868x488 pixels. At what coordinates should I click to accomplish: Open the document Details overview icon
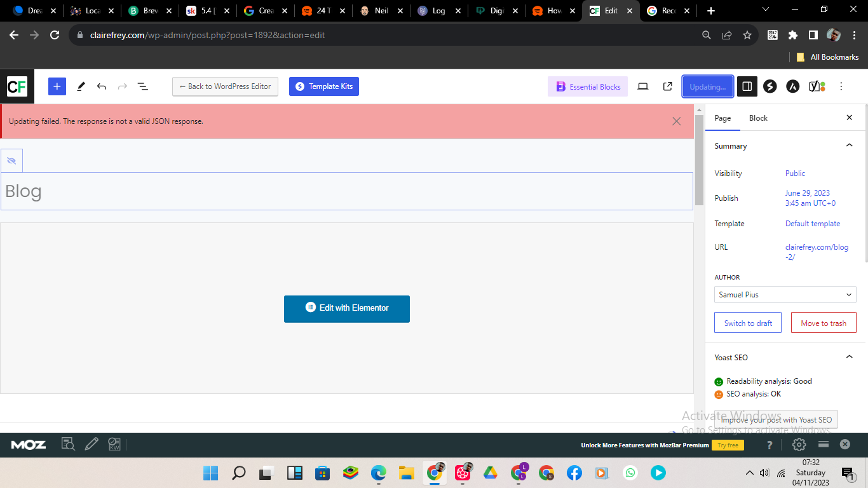143,86
